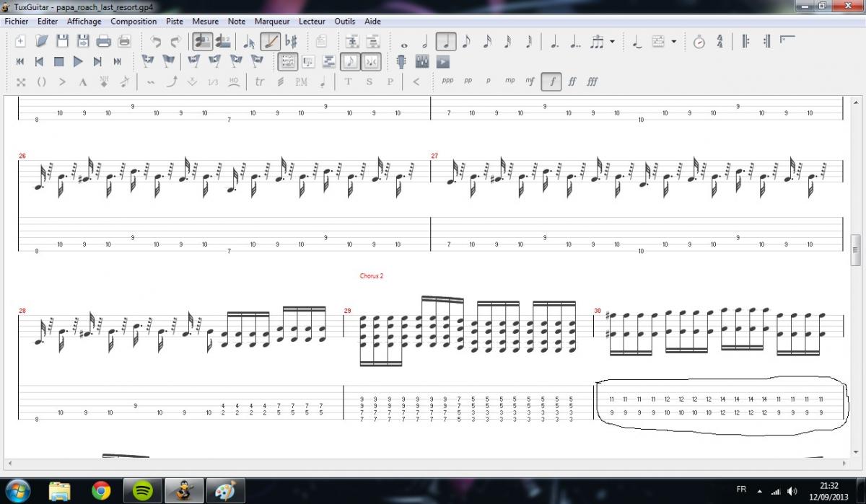
Task: Add repeat alternative ending icon
Action: 787,40
